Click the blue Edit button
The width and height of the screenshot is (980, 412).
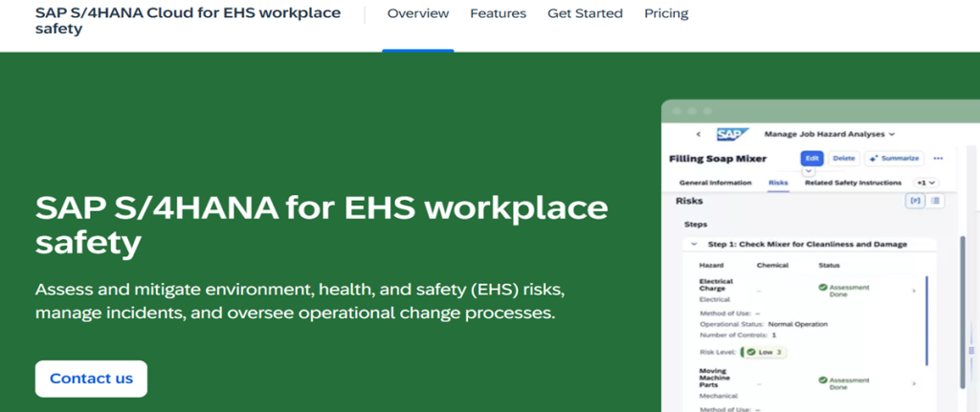pos(812,159)
